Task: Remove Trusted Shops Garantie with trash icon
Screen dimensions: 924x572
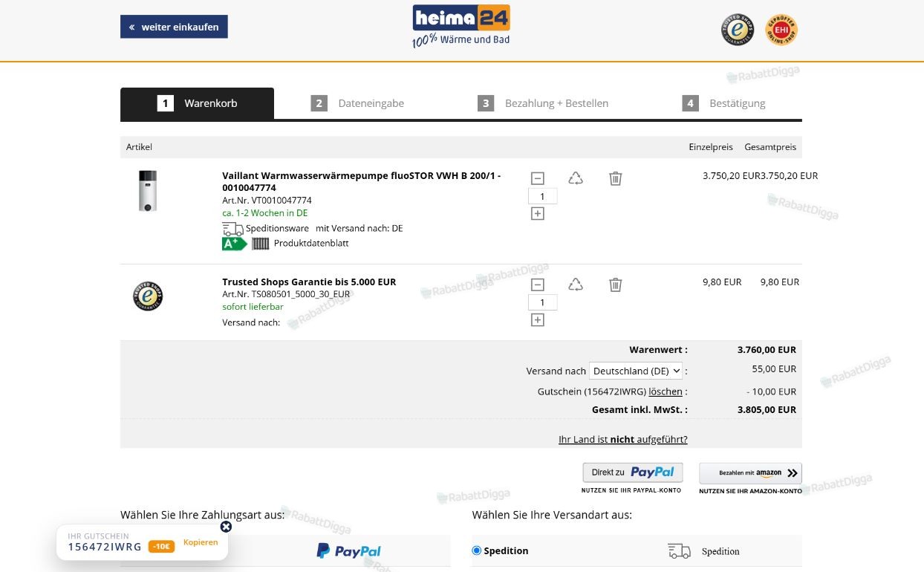Action: [615, 285]
